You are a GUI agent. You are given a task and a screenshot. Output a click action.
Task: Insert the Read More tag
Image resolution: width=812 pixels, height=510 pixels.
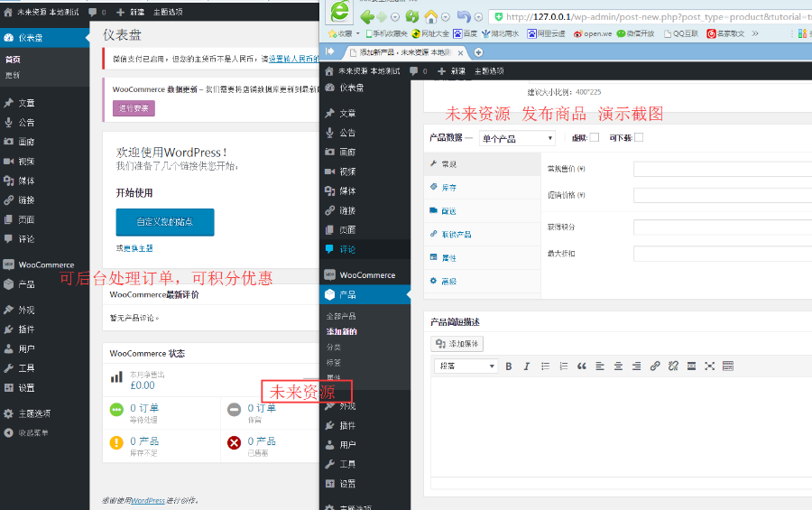pyautogui.click(x=691, y=366)
